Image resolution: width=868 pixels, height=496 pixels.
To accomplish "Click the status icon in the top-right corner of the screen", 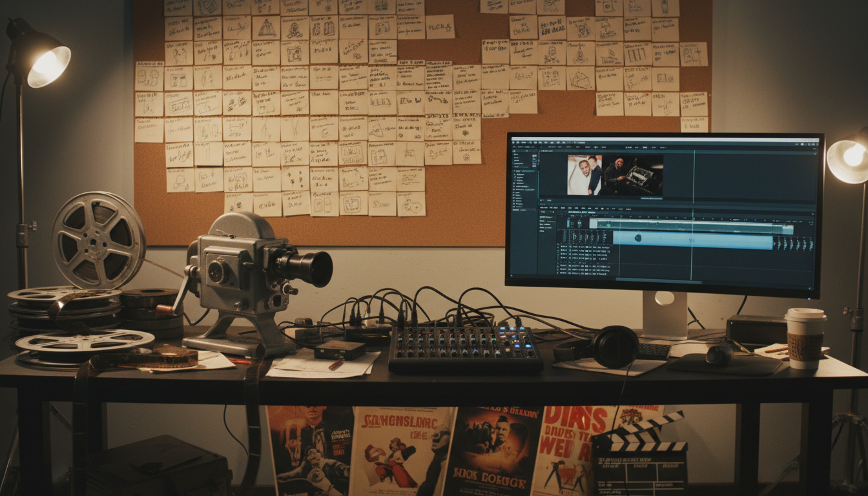I will 817,145.
